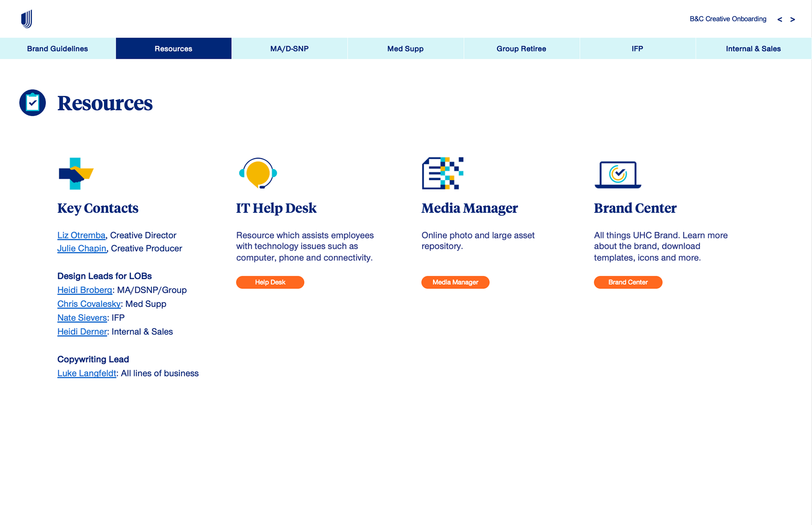The image size is (812, 525).
Task: Open Julie Chapin contact link
Action: [82, 248]
